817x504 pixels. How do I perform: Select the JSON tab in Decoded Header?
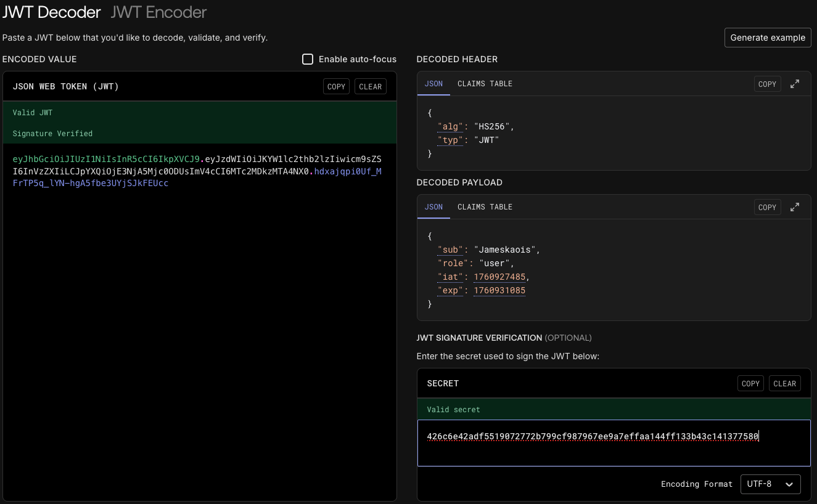coord(433,84)
